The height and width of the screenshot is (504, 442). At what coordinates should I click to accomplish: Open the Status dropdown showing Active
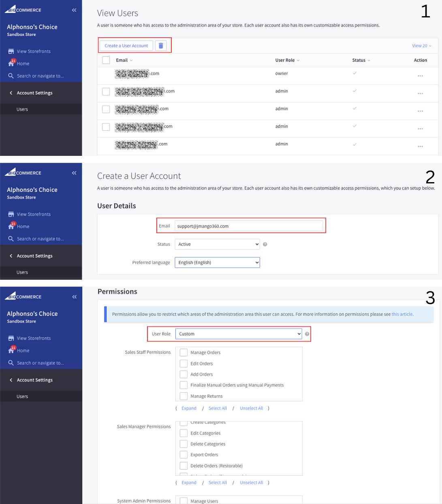(x=217, y=245)
